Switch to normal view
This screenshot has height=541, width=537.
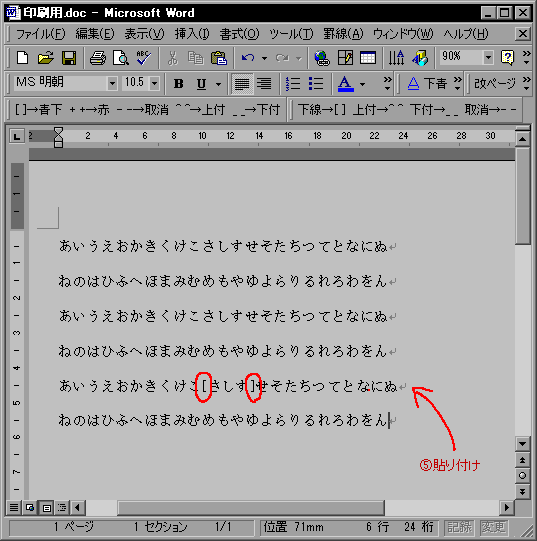14,508
